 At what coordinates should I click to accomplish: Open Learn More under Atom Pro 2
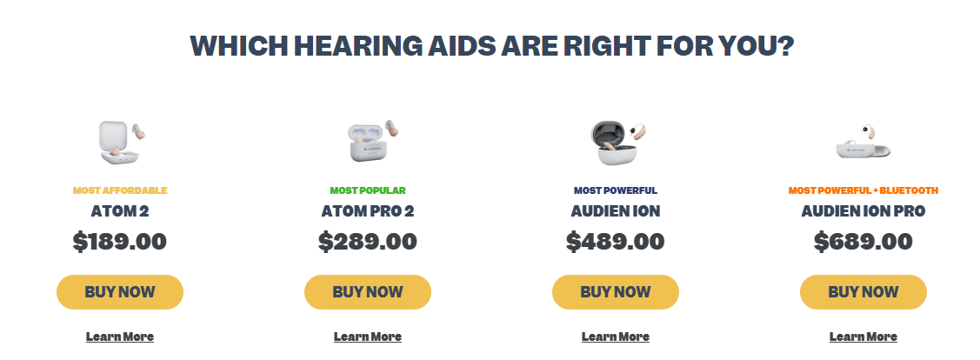pos(368,337)
